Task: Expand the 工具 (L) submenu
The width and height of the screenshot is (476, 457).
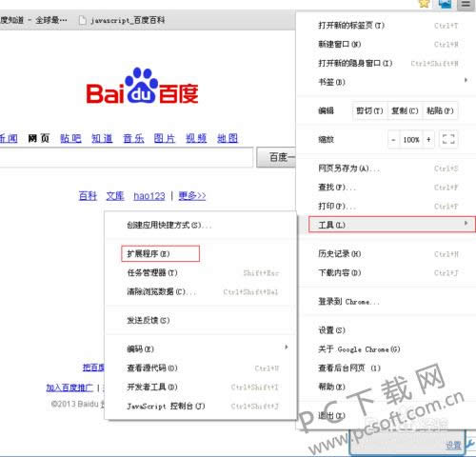Action: click(392, 225)
